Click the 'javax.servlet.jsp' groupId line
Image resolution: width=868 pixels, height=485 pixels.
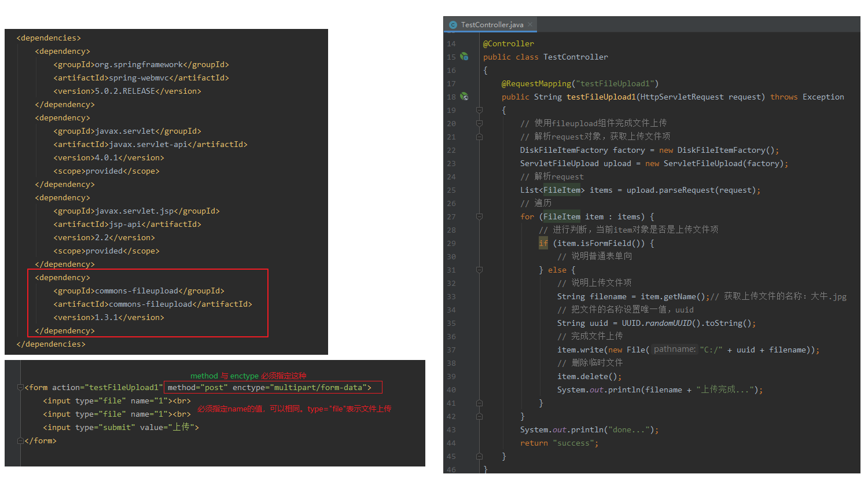[137, 211]
